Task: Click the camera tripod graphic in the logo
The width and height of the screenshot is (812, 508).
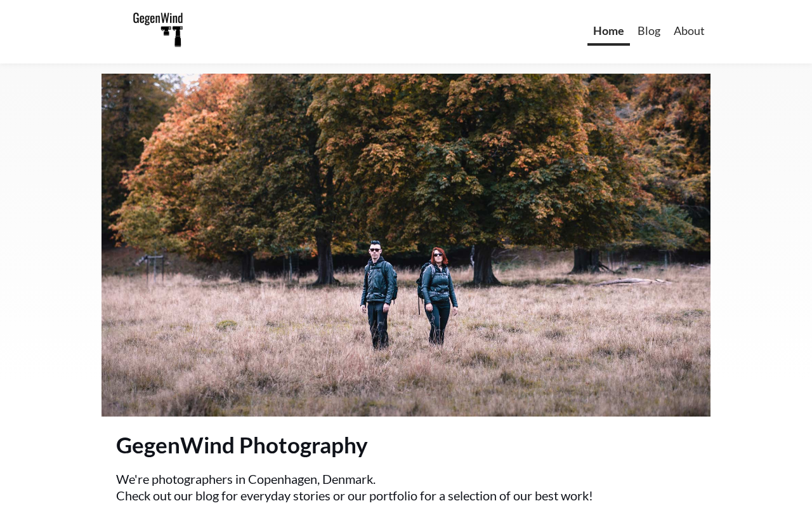Action: click(x=172, y=36)
